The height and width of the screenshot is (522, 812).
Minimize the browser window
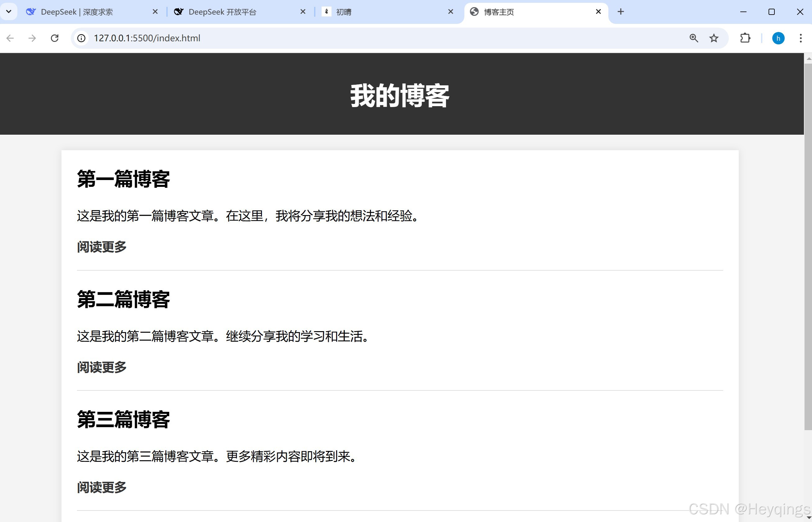(x=743, y=12)
